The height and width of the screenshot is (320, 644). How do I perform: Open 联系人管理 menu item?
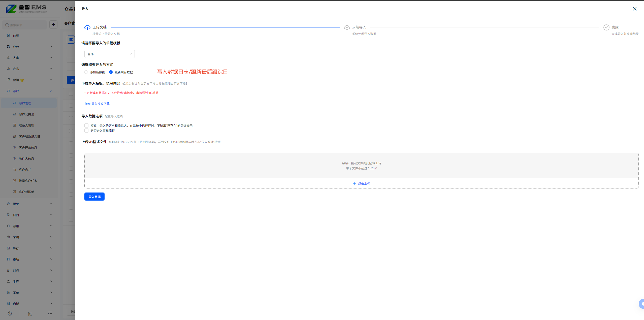[x=26, y=125]
